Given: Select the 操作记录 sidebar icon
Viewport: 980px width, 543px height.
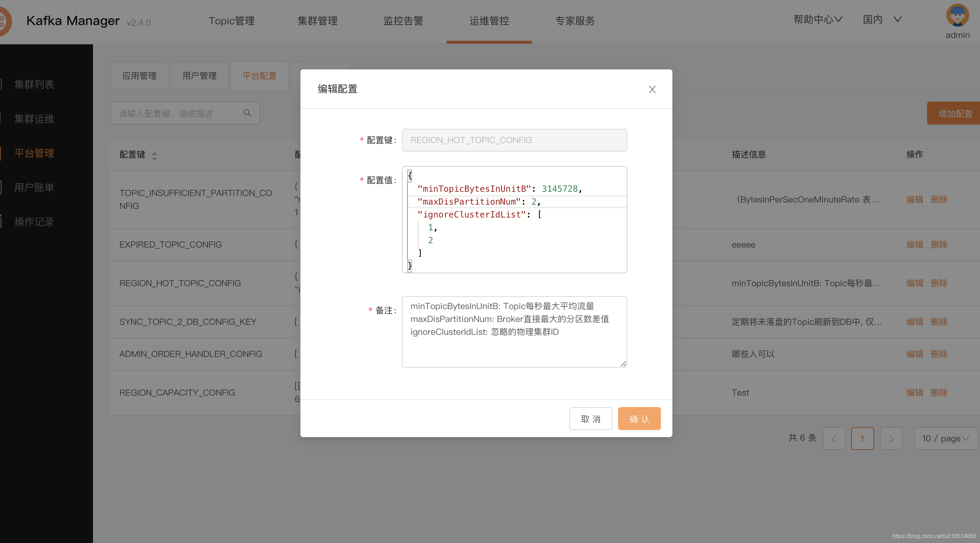Looking at the screenshot, I should 1,221.
